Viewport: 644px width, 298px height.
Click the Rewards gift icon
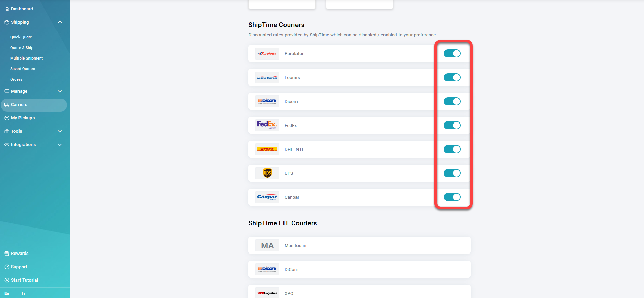click(7, 253)
